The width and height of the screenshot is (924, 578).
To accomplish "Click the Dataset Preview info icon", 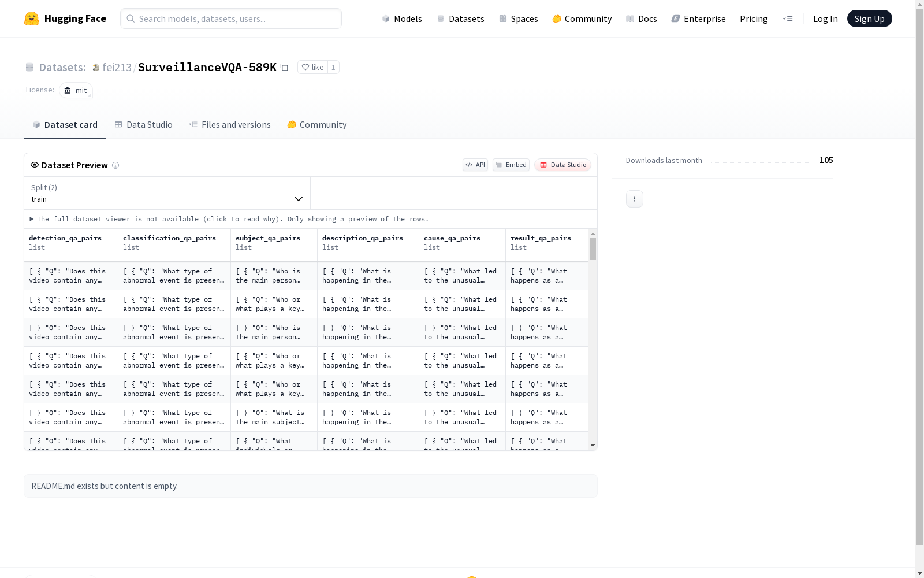I will tap(115, 165).
